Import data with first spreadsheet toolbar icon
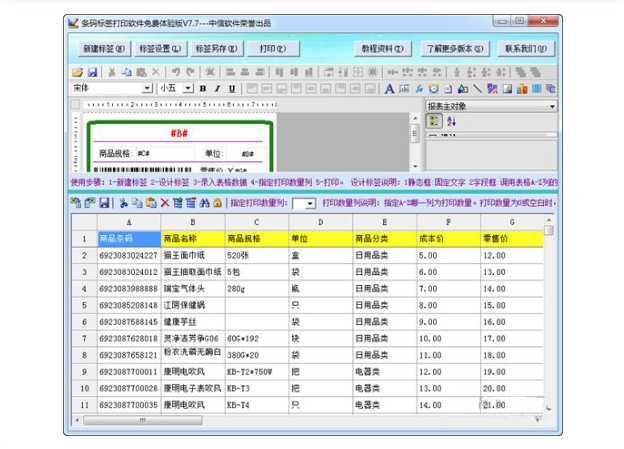 click(x=76, y=203)
